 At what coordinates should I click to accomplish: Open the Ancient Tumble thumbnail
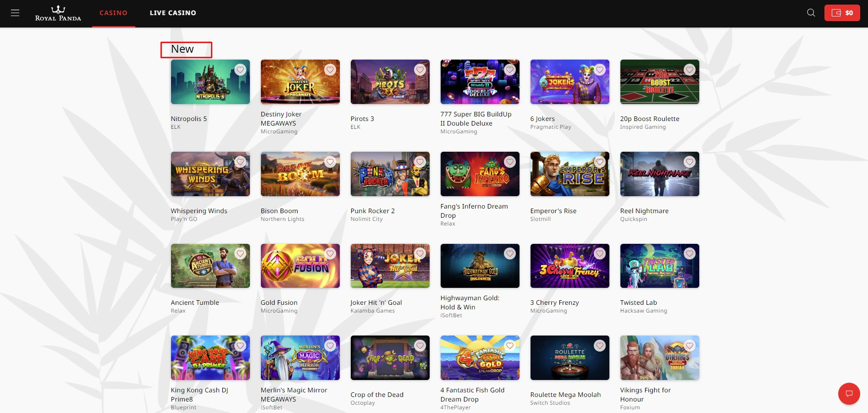tap(210, 266)
